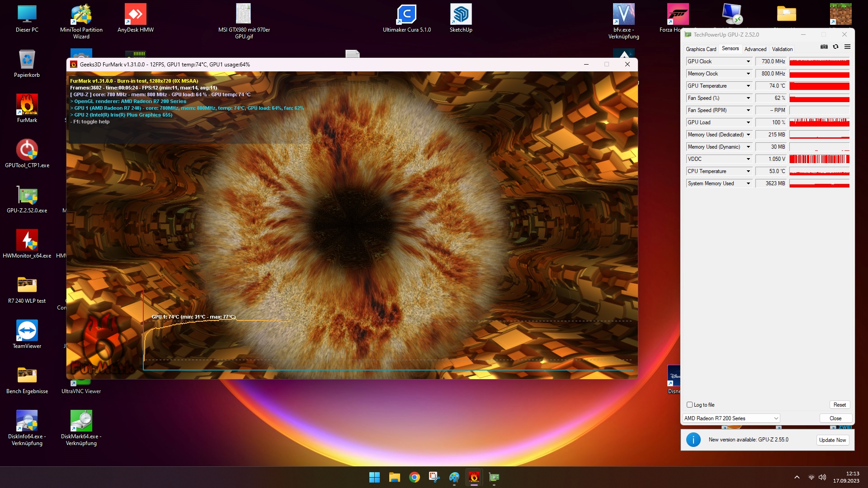The height and width of the screenshot is (488, 868).
Task: Enable the Log to file checkbox
Action: pyautogui.click(x=689, y=405)
